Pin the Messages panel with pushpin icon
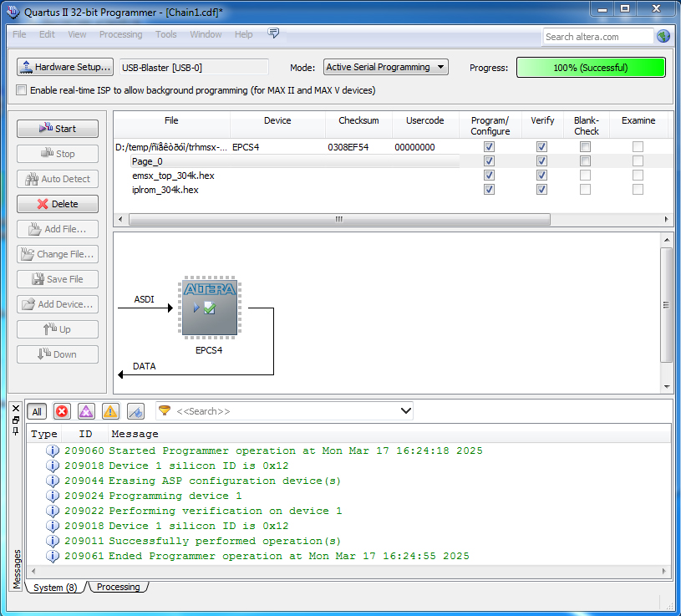The image size is (681, 616). 16,431
